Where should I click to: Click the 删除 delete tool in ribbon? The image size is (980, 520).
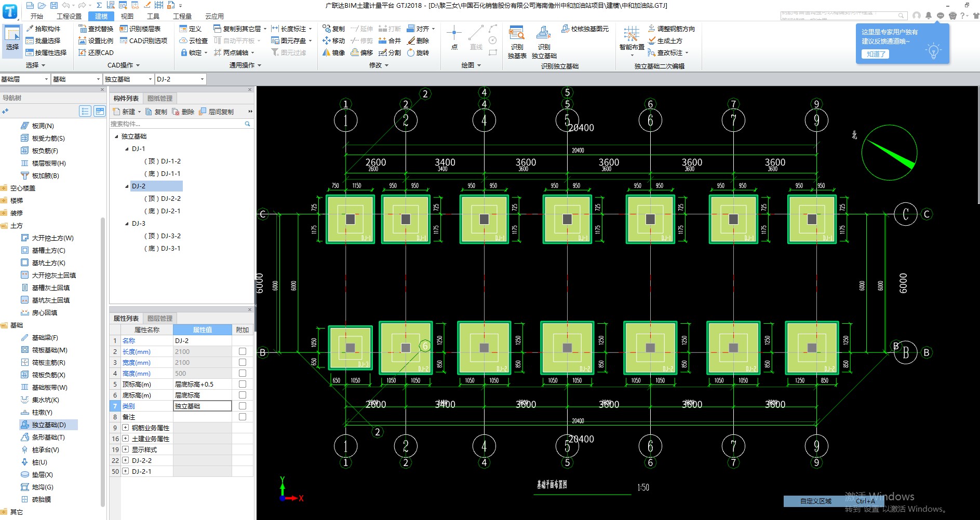[x=418, y=40]
